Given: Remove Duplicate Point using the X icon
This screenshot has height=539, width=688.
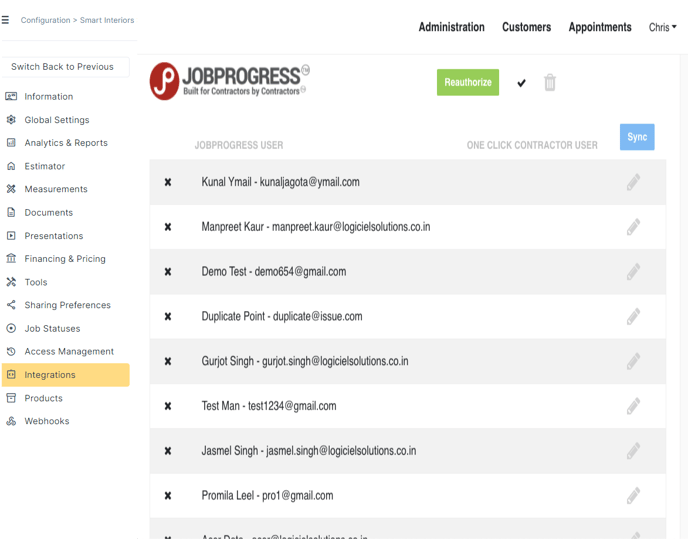Looking at the screenshot, I should coord(168,316).
